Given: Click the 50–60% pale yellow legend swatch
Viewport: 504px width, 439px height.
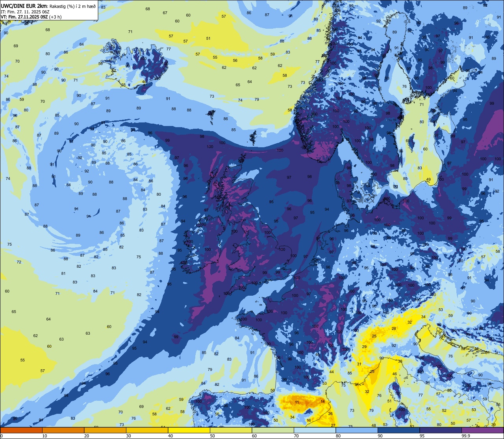Looking at the screenshot, I should coord(231,430).
